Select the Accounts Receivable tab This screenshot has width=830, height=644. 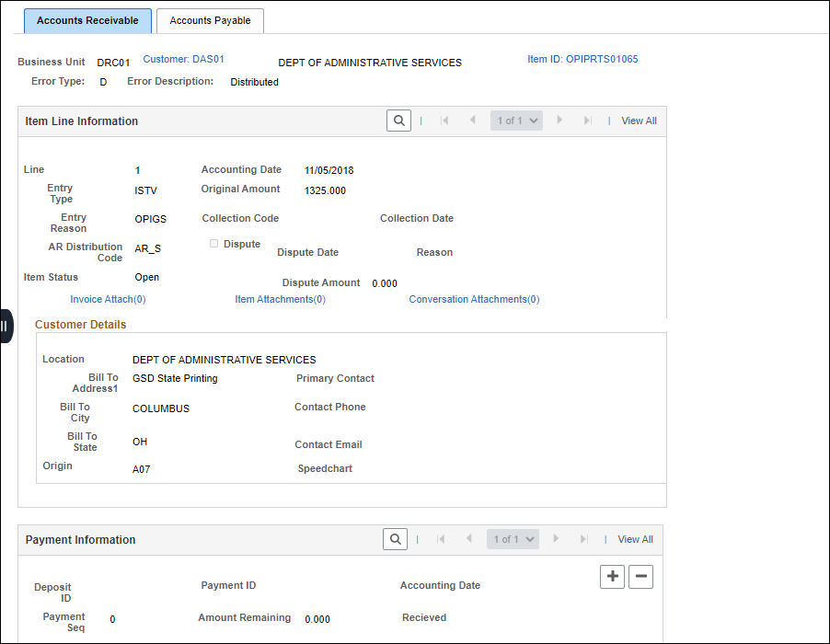[87, 20]
